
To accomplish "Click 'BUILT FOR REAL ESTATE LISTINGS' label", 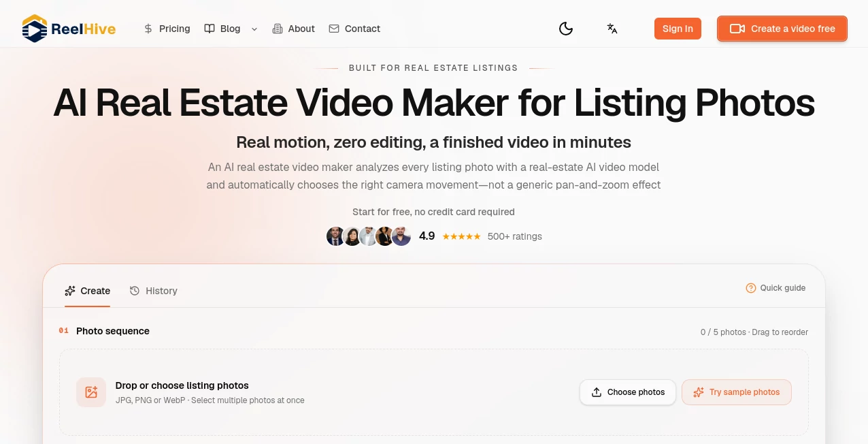I will (x=433, y=68).
